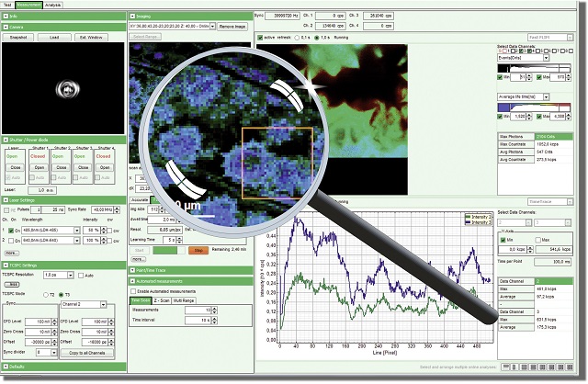Collapse the Automated measurements panel

coord(132,281)
